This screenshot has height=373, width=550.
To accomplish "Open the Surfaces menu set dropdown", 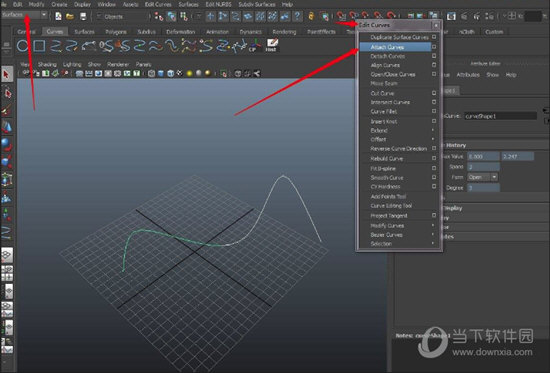I will click(25, 15).
